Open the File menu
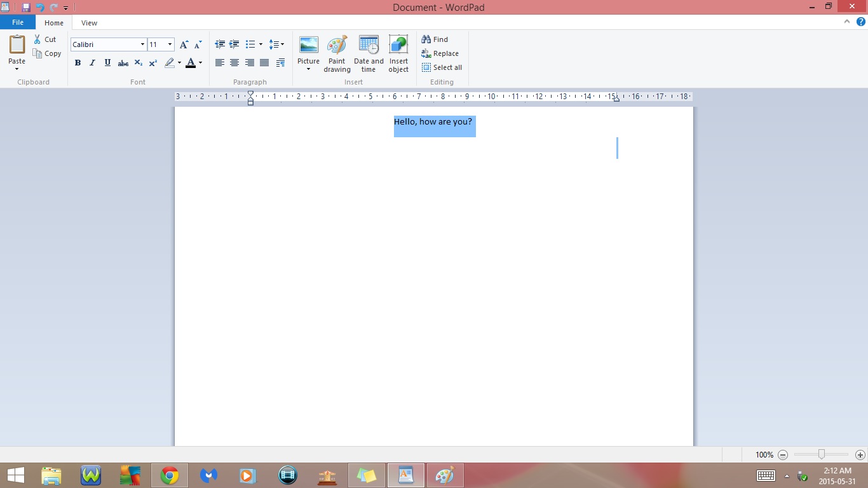Viewport: 868px width, 488px height. point(18,22)
